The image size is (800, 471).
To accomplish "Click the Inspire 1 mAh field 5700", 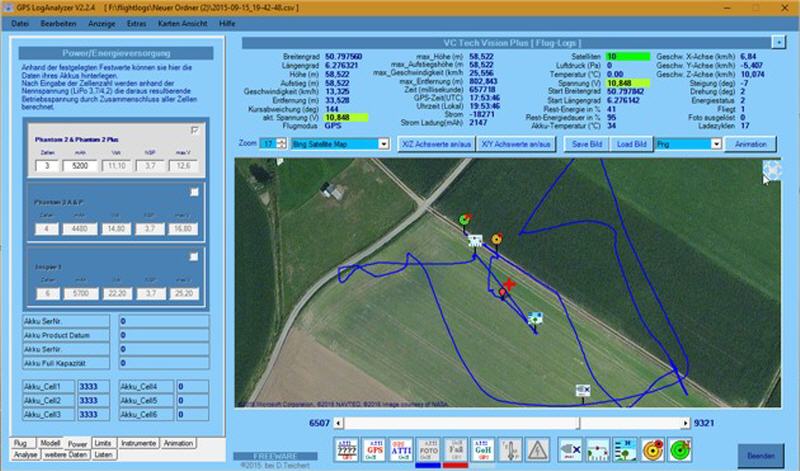I will click(x=81, y=293).
